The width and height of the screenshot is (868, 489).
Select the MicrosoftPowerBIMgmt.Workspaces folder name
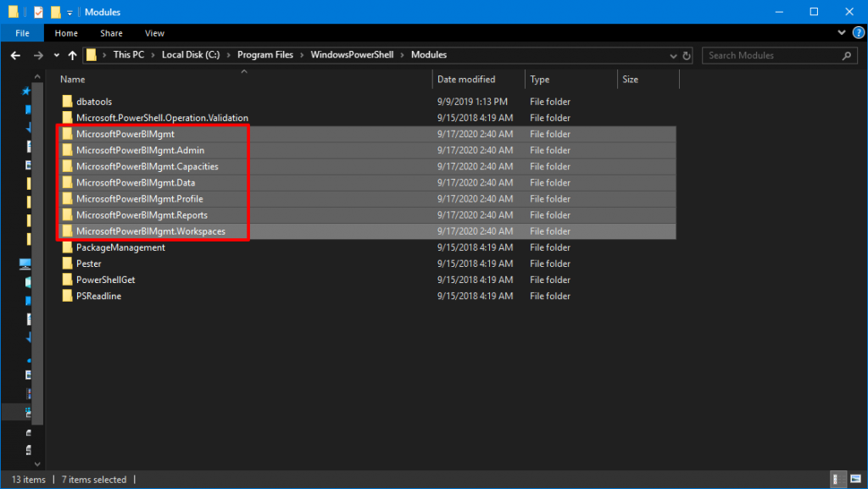point(151,231)
